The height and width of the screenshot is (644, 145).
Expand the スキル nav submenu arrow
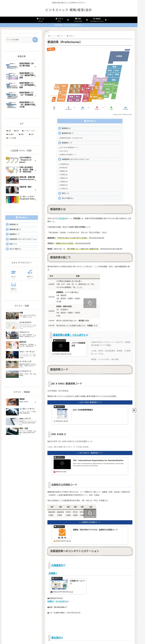coord(68,20)
